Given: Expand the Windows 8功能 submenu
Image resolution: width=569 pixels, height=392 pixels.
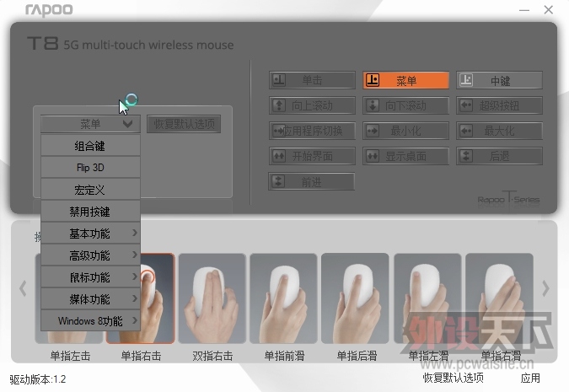Looking at the screenshot, I should (90, 321).
